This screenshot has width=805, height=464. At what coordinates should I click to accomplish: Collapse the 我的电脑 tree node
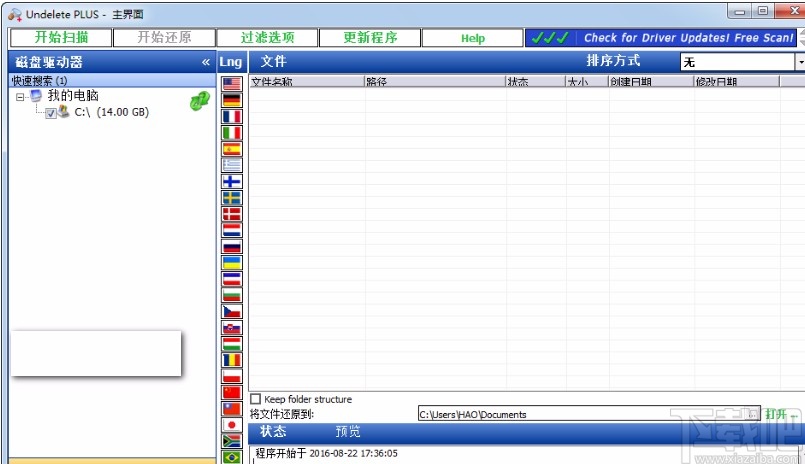[x=20, y=96]
